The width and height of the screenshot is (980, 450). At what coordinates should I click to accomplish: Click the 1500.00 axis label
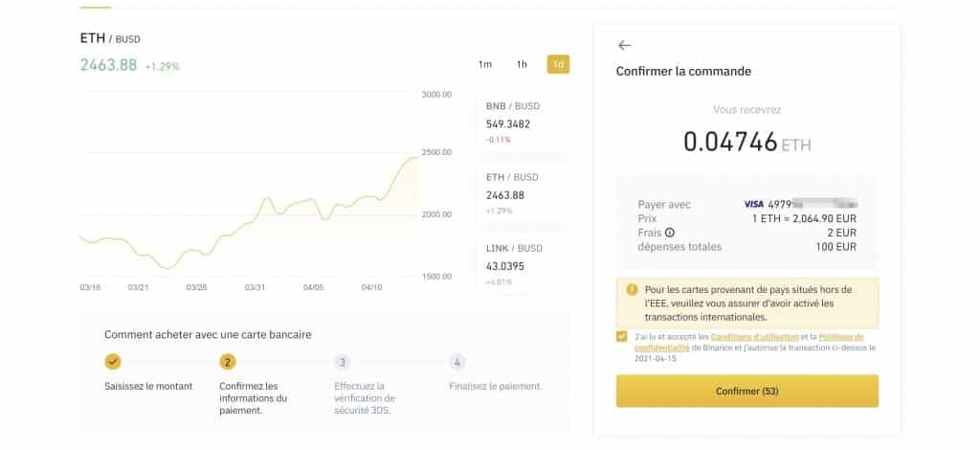click(436, 277)
